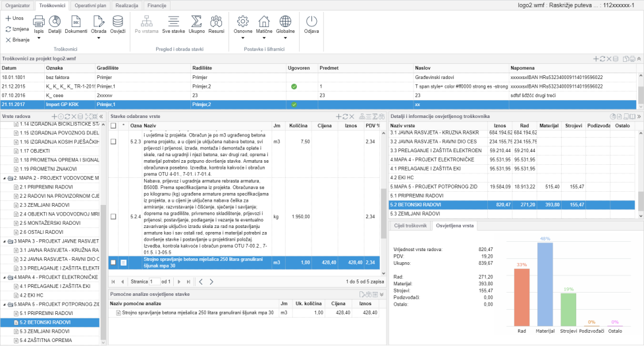This screenshot has height=346, width=644.
Task: Click document icon in Pomoćne analize header
Action: 362,294
